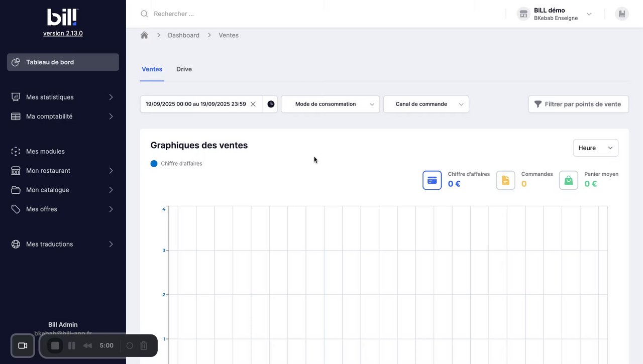Viewport: 643px width, 364px height.
Task: Clear the date range with the X
Action: point(253,104)
